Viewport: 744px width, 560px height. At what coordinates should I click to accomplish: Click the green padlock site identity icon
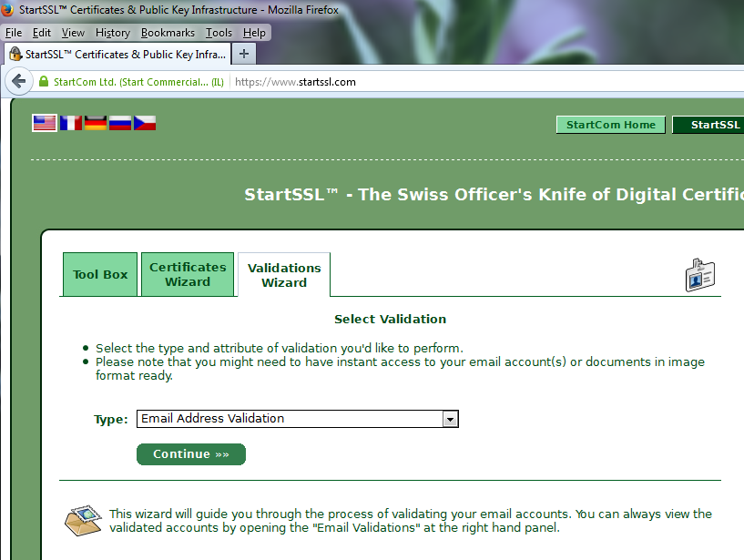44,82
